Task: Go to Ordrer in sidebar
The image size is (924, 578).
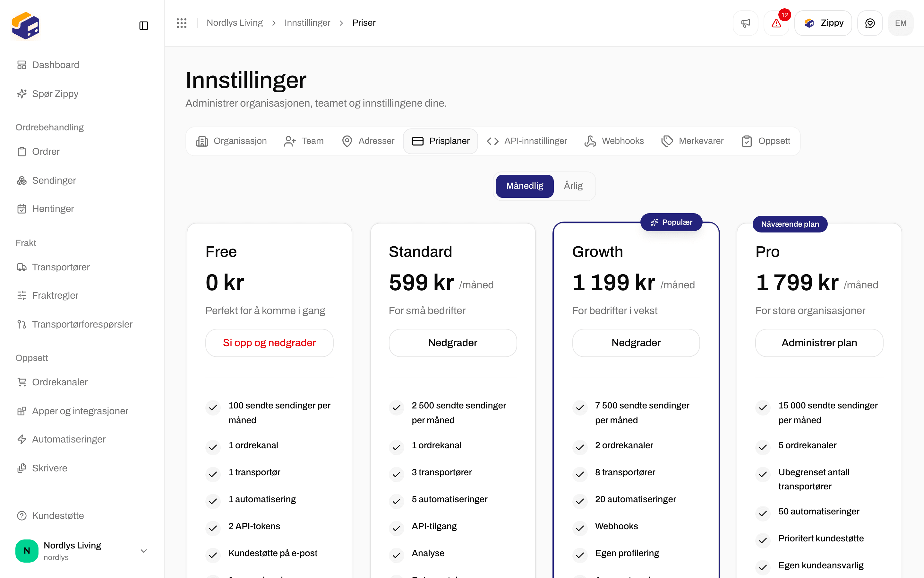Action: [x=38, y=151]
